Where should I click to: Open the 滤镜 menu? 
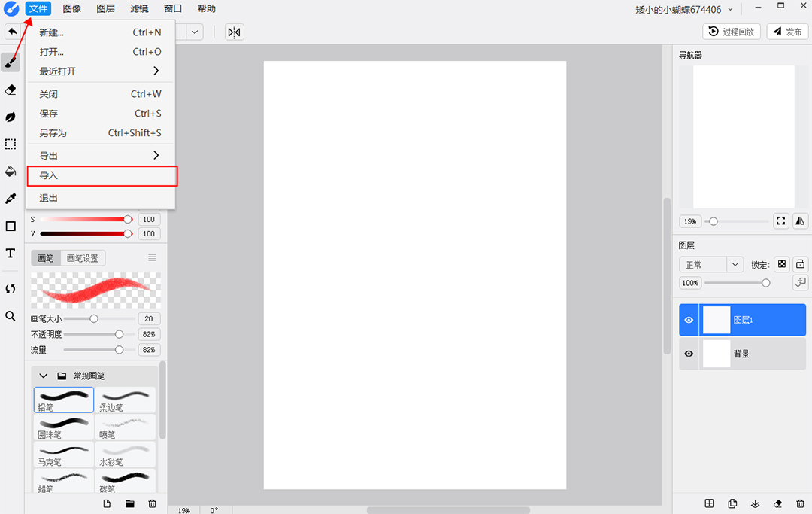point(139,9)
